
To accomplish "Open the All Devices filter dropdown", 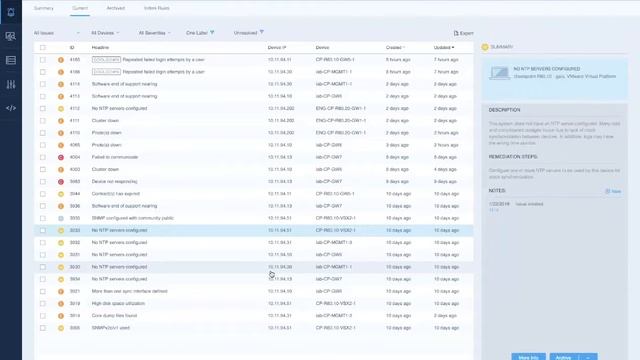I will [x=105, y=33].
